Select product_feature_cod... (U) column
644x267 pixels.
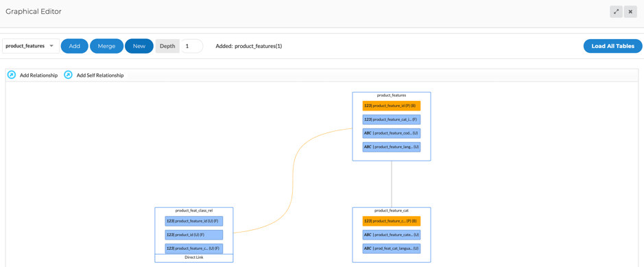(x=392, y=133)
